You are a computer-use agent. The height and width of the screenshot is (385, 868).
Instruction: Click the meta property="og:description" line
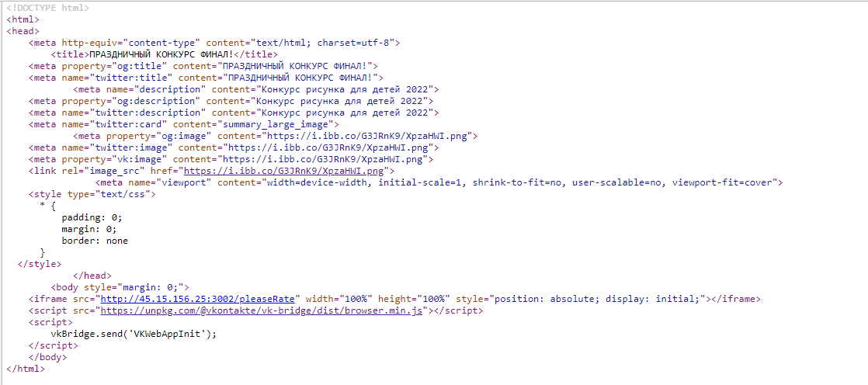click(231, 101)
